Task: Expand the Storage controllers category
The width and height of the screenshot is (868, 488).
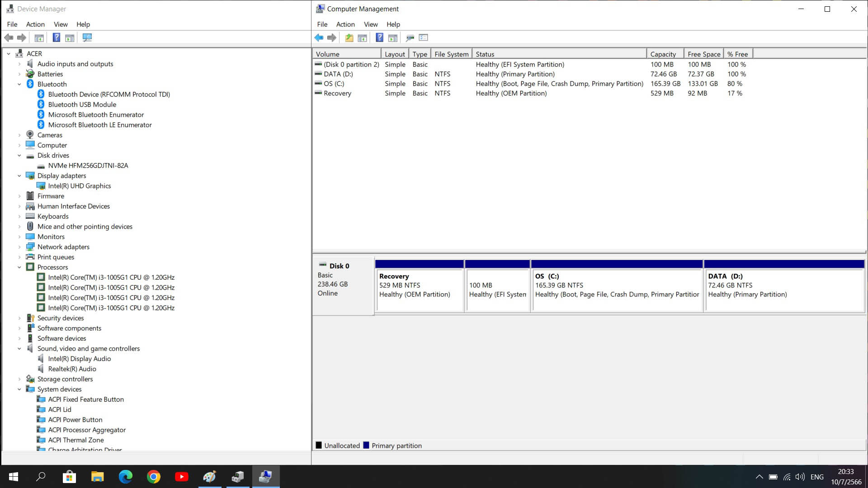Action: click(x=19, y=379)
